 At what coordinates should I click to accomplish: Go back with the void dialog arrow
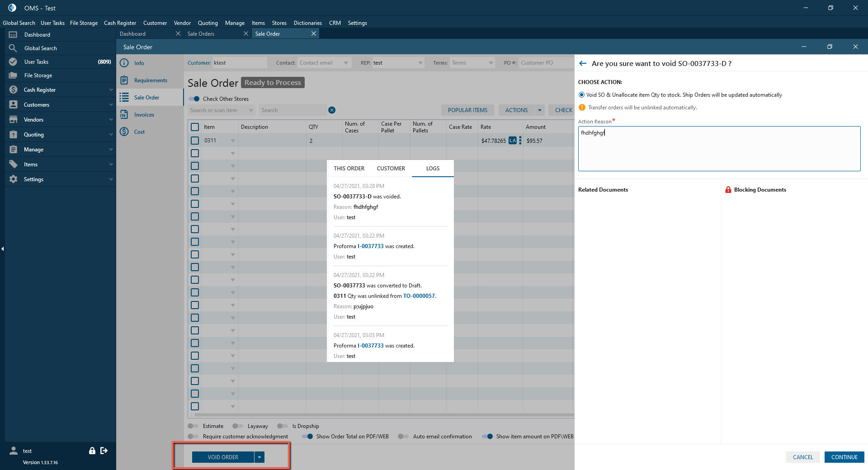(x=583, y=64)
